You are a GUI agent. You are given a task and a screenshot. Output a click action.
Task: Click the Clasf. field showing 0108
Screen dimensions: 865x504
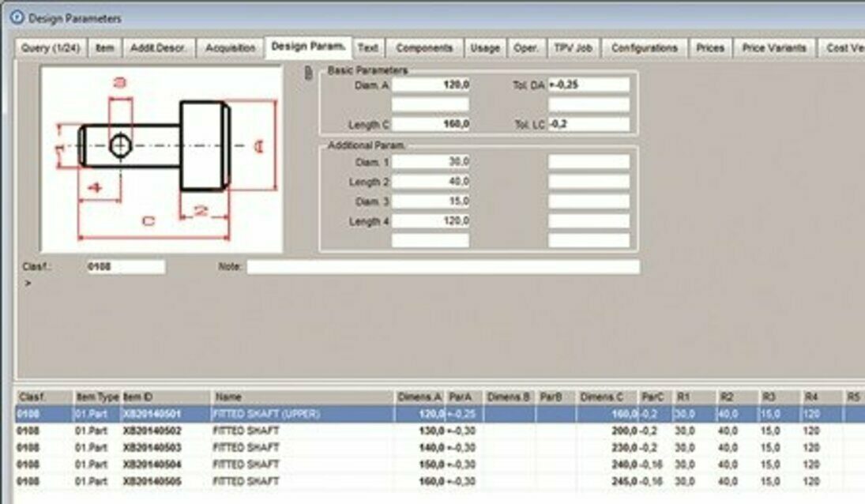[x=126, y=267]
